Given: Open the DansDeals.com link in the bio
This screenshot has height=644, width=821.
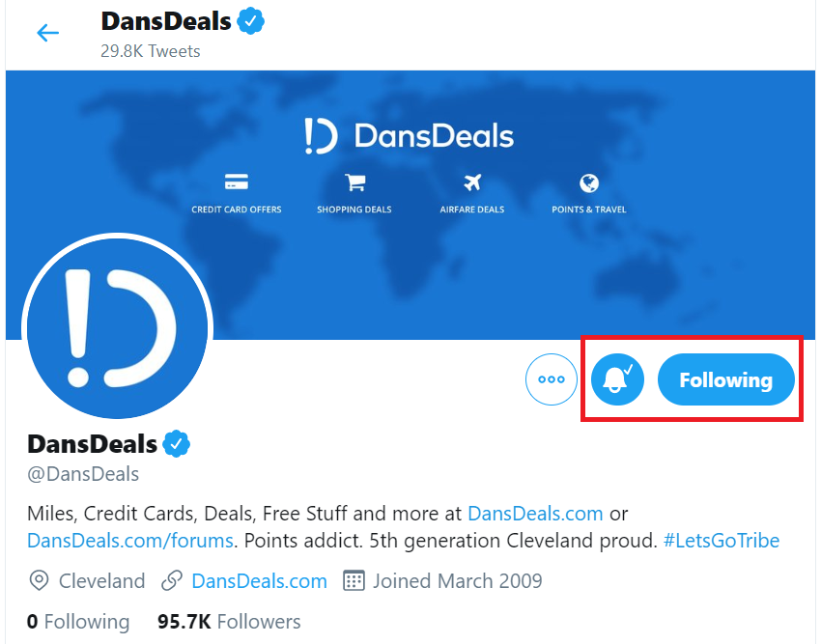Looking at the screenshot, I should point(535,514).
